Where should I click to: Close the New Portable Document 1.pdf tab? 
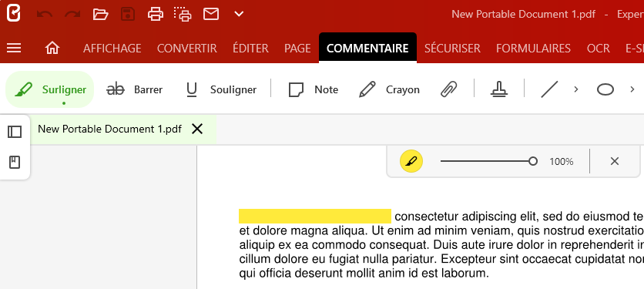(x=197, y=129)
